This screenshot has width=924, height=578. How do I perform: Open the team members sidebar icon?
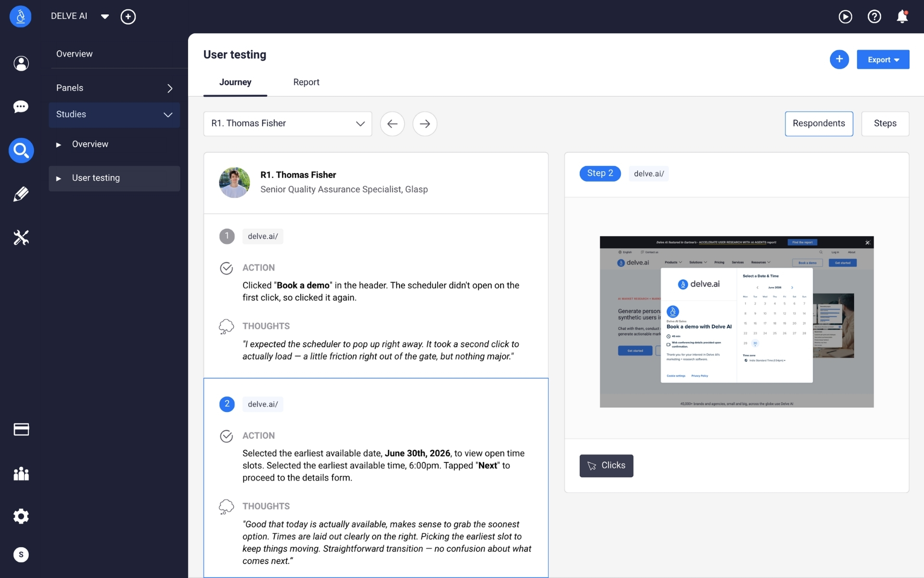click(x=21, y=473)
